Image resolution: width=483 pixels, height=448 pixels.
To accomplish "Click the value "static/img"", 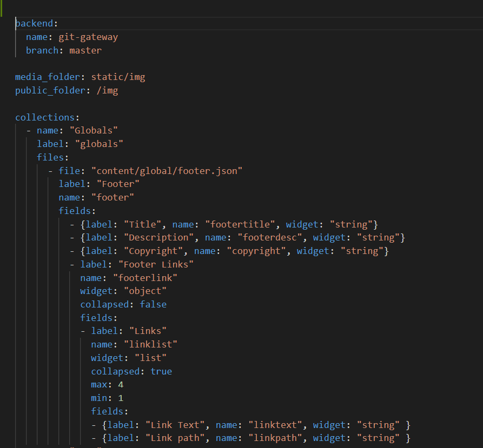I will coord(118,77).
